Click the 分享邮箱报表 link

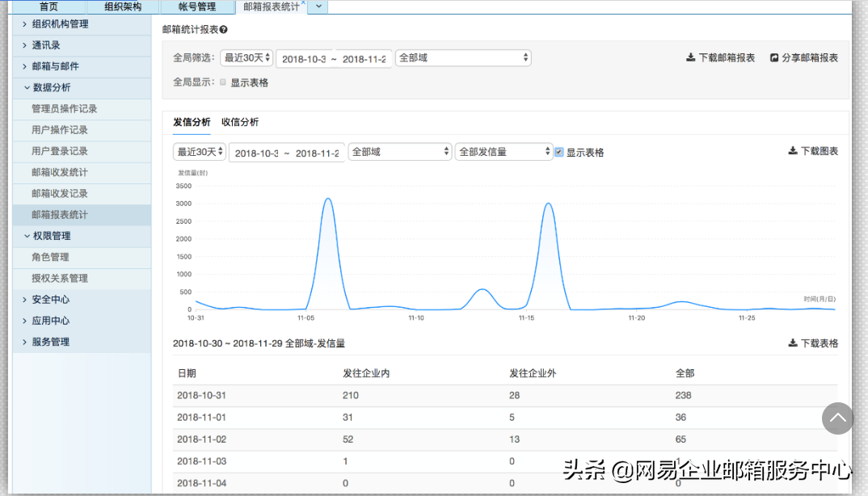pyautogui.click(x=810, y=57)
